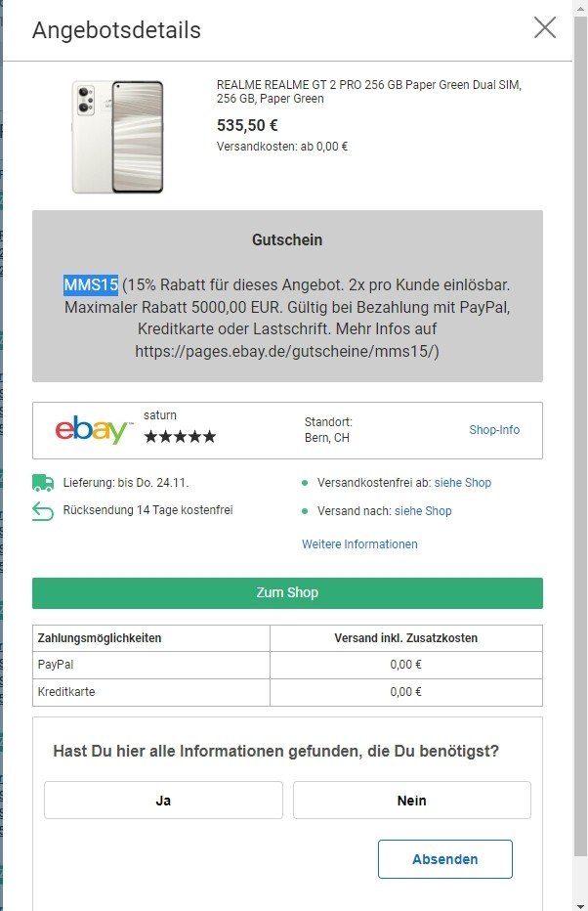Click the product title REALME GT 2 PRO

coord(368,92)
